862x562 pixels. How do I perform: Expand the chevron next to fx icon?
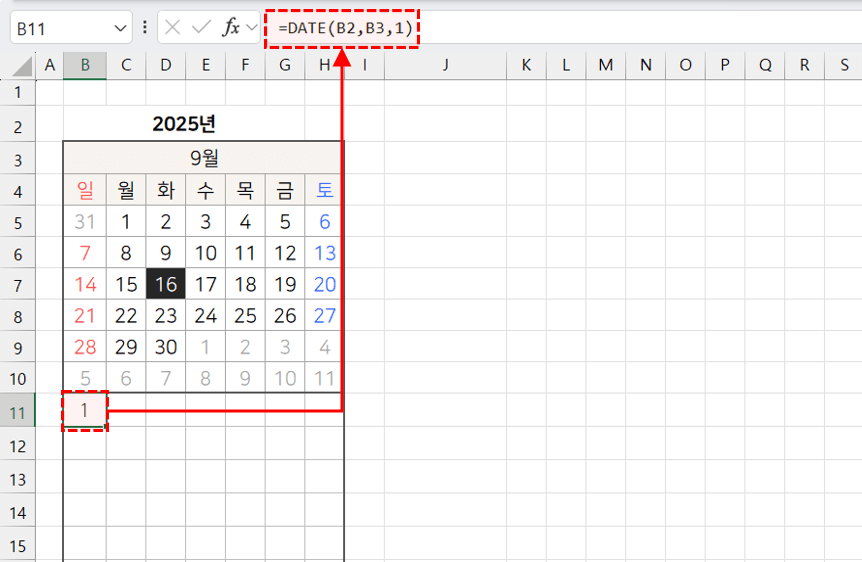(x=251, y=27)
